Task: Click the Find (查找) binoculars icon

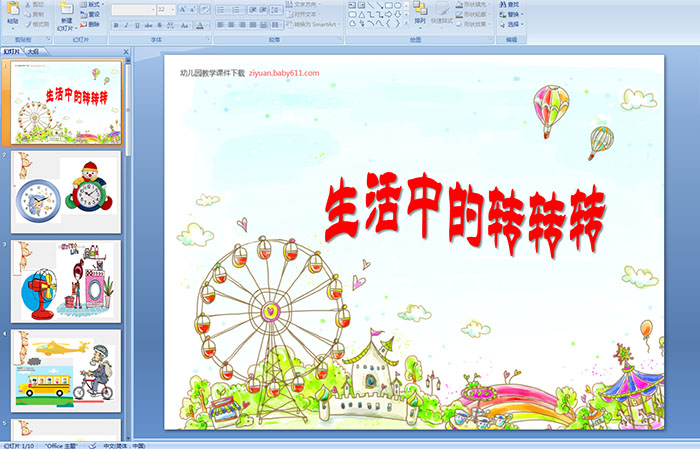Action: [x=503, y=4]
